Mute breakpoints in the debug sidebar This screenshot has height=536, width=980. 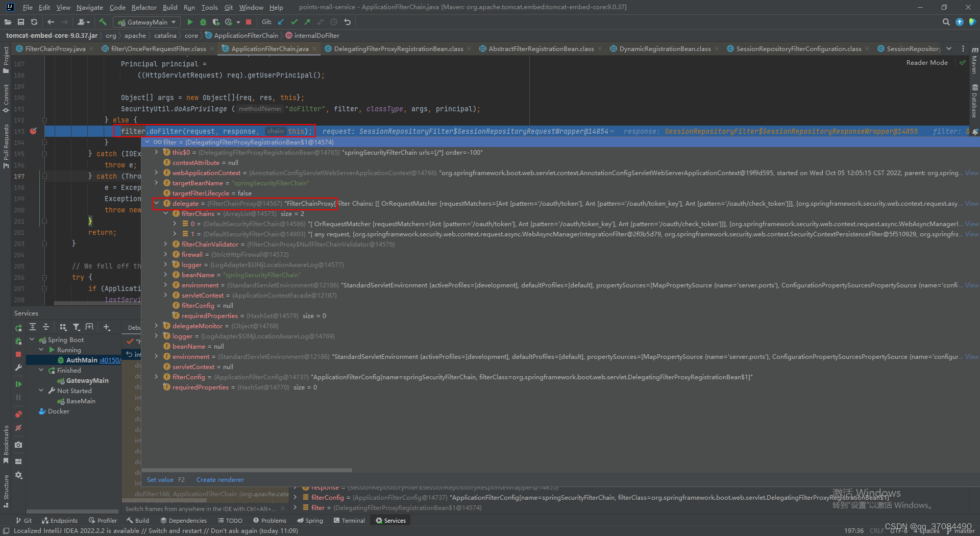[x=18, y=428]
